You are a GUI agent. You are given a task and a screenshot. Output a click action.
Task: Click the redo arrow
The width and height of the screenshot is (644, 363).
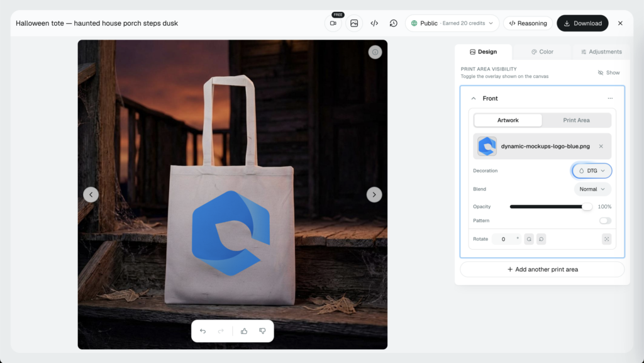(x=221, y=331)
